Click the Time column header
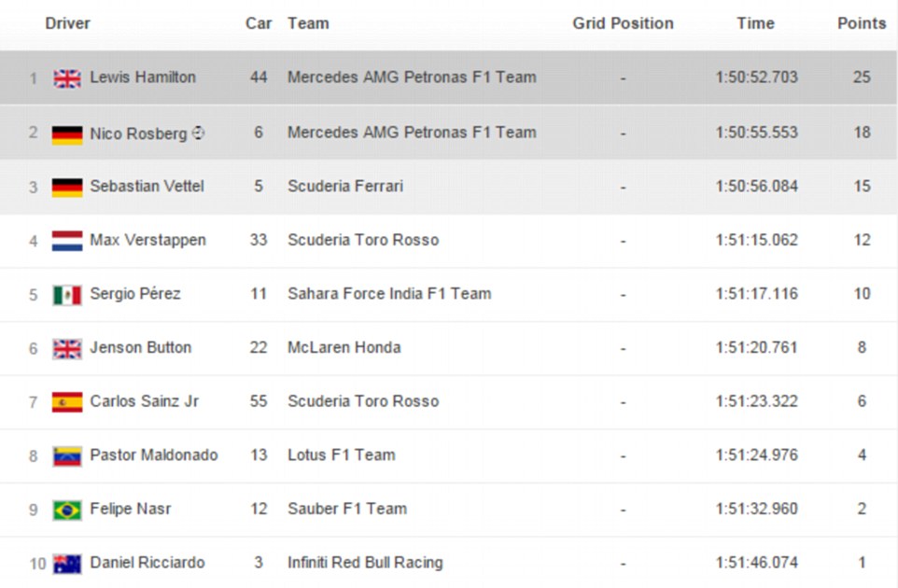898x588 pixels. click(755, 23)
